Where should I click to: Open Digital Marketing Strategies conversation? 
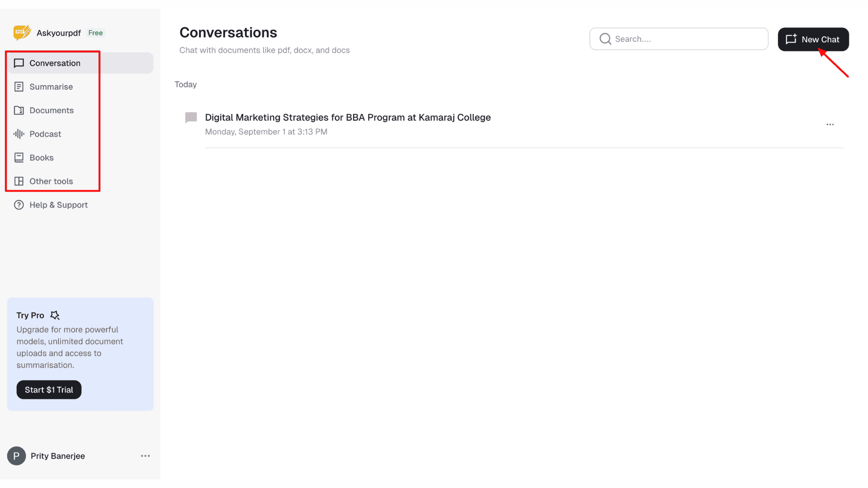[347, 117]
